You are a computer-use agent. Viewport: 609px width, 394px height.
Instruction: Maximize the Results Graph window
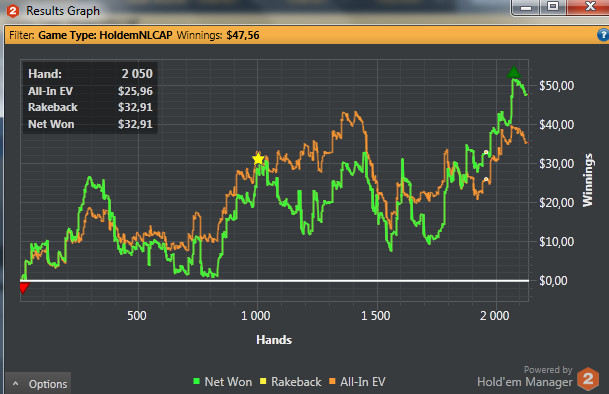click(x=553, y=6)
